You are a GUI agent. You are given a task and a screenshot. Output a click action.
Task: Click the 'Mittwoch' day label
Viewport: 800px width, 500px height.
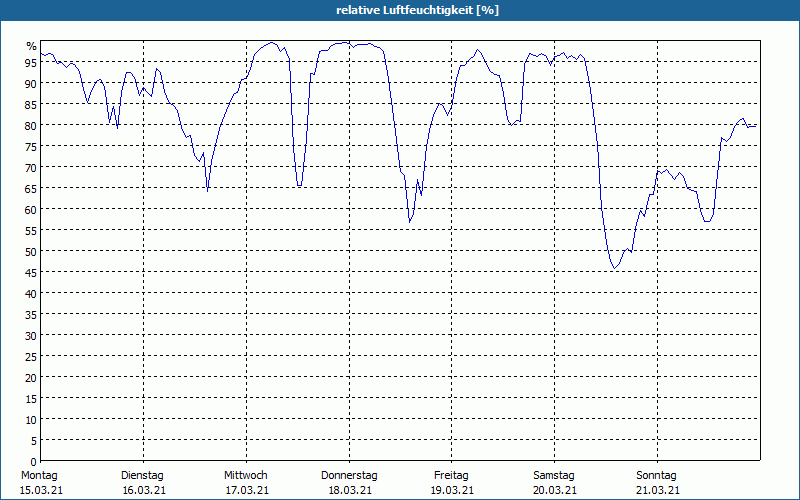click(246, 475)
